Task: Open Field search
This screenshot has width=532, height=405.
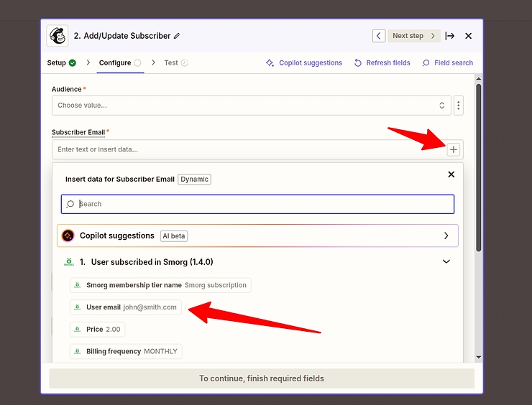Action: [447, 63]
